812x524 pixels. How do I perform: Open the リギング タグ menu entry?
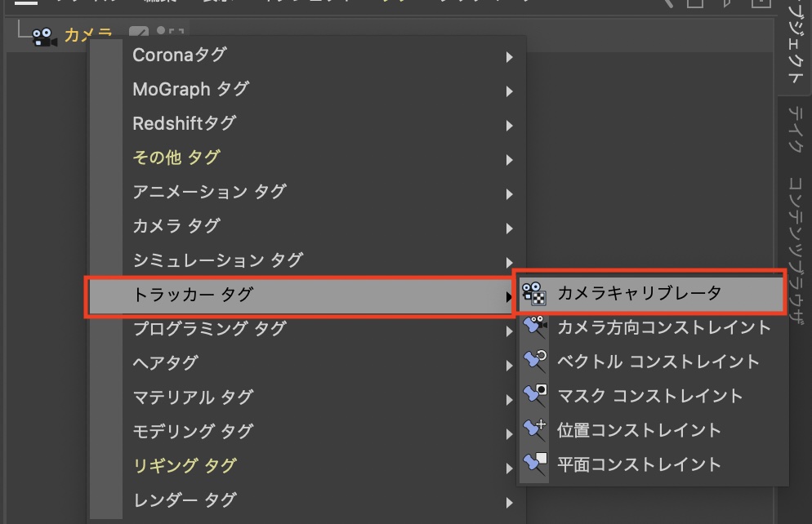tap(185, 465)
